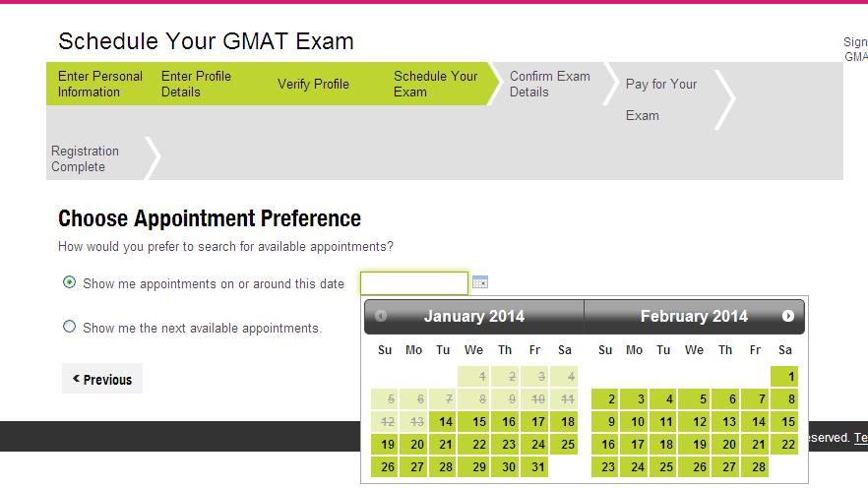Open the Terms link in the footer
The height and width of the screenshot is (488, 868).
tap(861, 438)
